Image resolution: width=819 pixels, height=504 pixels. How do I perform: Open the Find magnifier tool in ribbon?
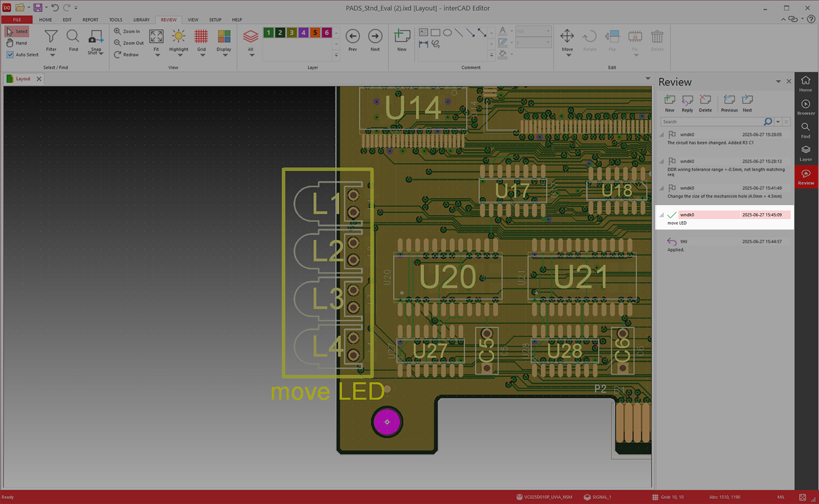pyautogui.click(x=73, y=40)
